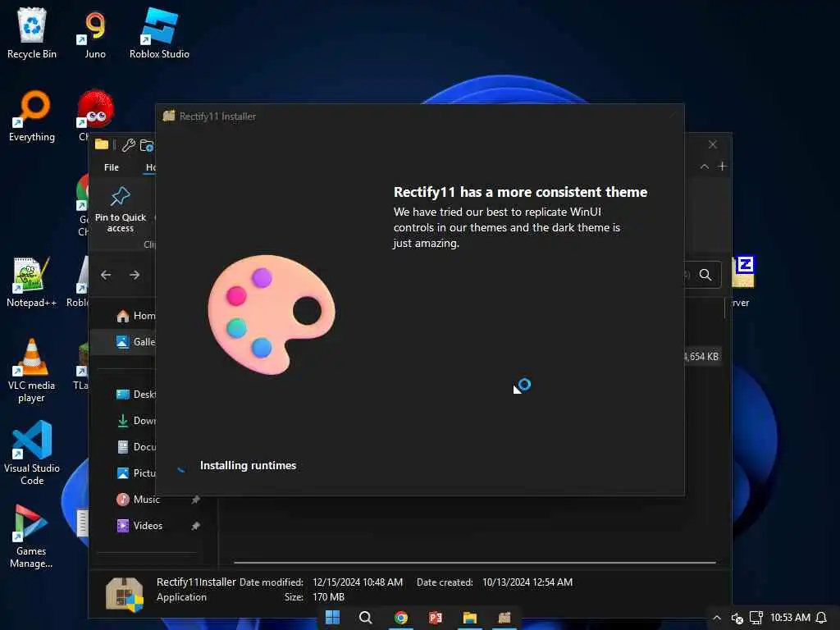Screen dimensions: 840x630
Task: Add a new tab in File Explorer
Action: (x=722, y=166)
